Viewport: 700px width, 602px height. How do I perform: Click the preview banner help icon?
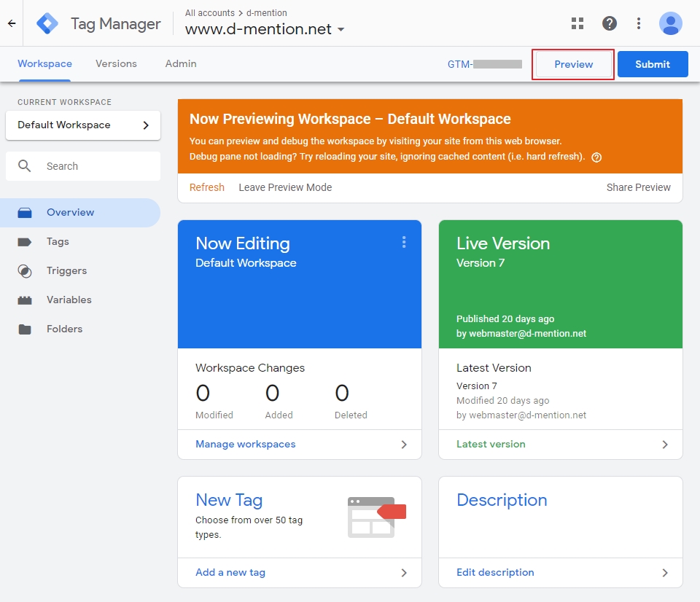[596, 157]
